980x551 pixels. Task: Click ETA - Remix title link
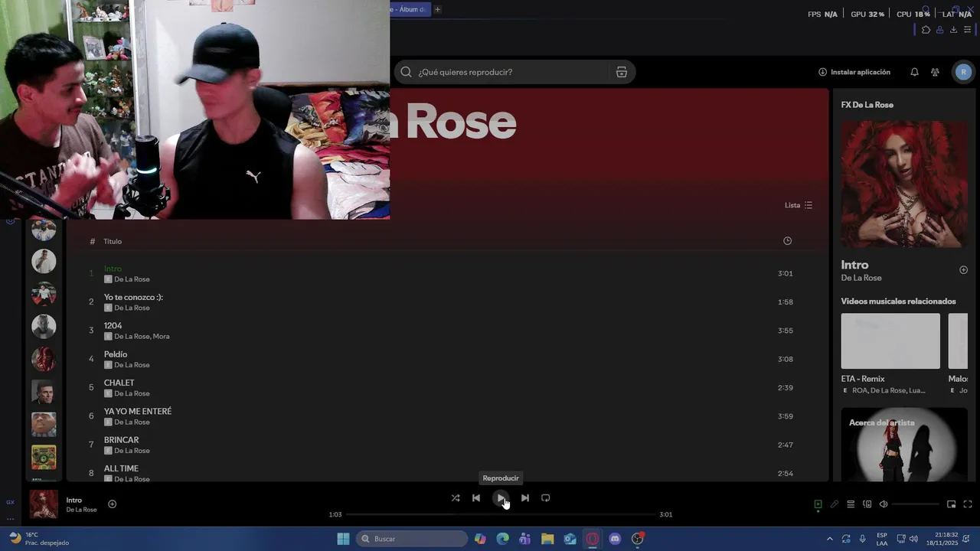pos(863,379)
